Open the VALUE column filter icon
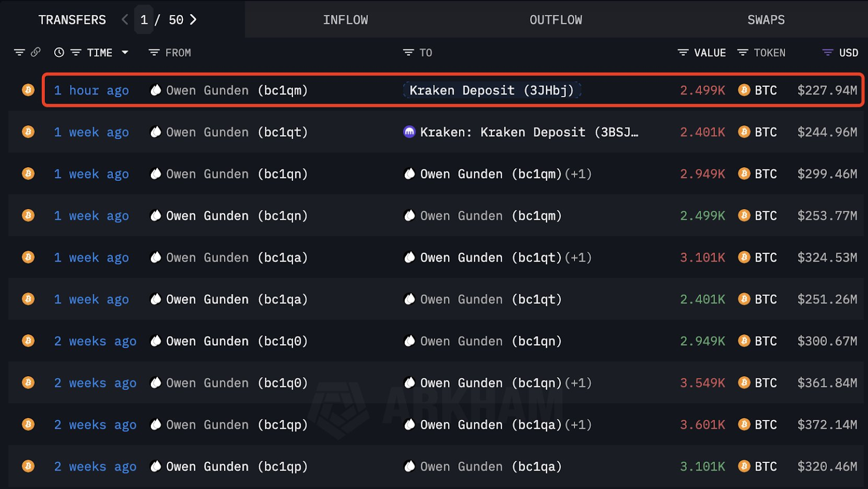 (683, 52)
